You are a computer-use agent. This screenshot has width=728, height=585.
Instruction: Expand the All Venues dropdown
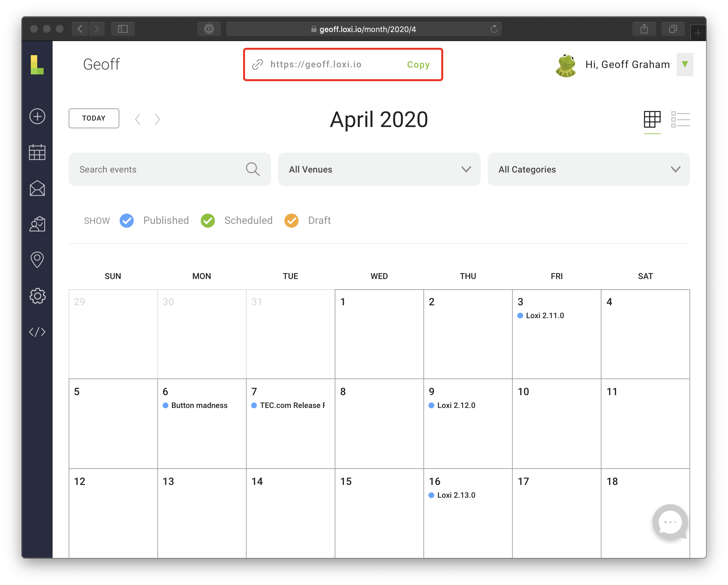coord(379,169)
